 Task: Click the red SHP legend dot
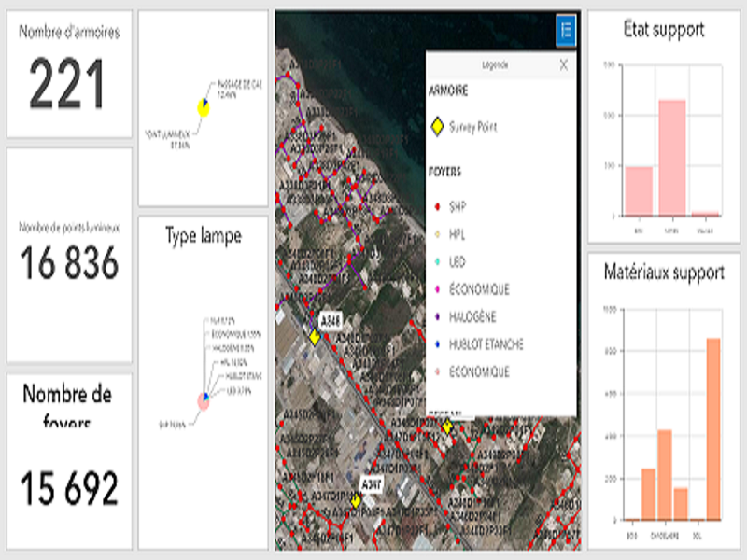436,205
